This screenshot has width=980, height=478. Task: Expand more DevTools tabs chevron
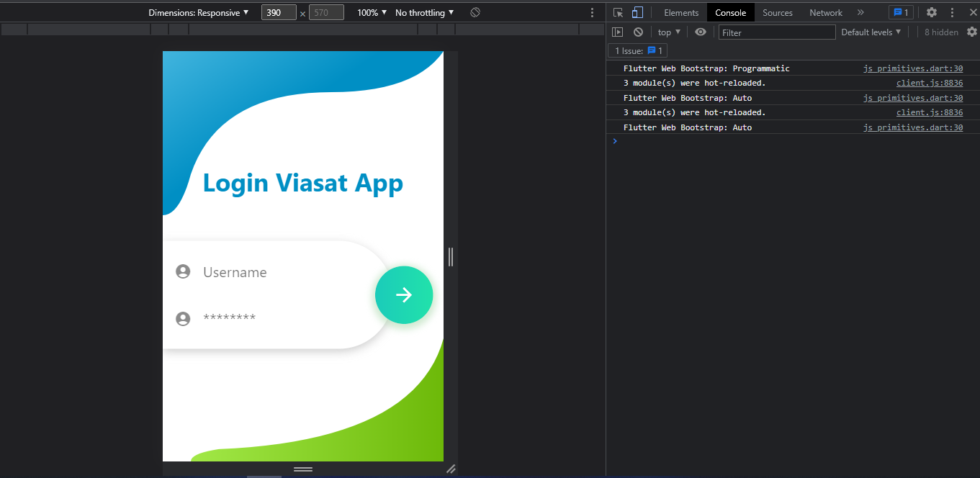pyautogui.click(x=860, y=12)
